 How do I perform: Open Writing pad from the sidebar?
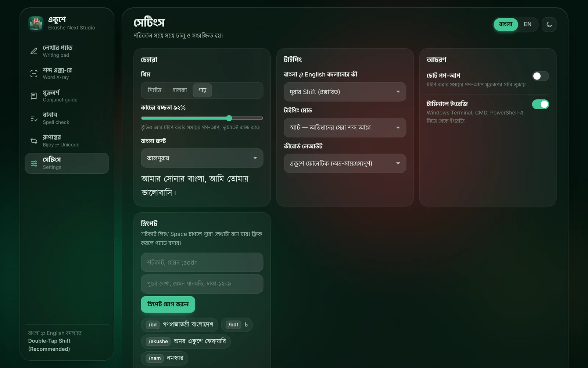tap(67, 51)
